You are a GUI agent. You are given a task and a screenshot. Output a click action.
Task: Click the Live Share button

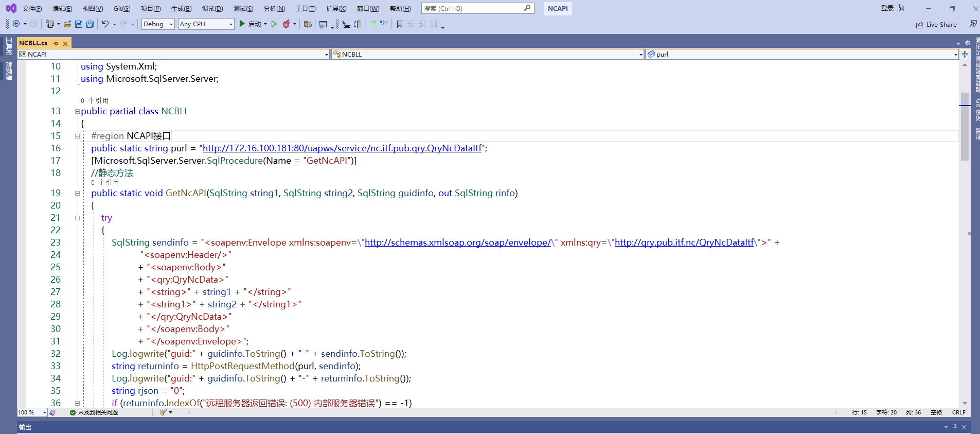click(x=936, y=24)
